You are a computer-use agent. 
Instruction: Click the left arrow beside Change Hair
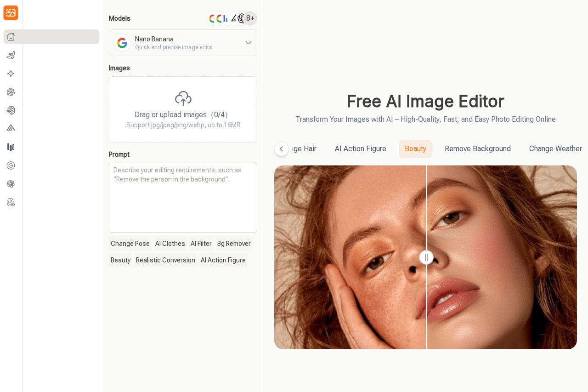coord(282,149)
